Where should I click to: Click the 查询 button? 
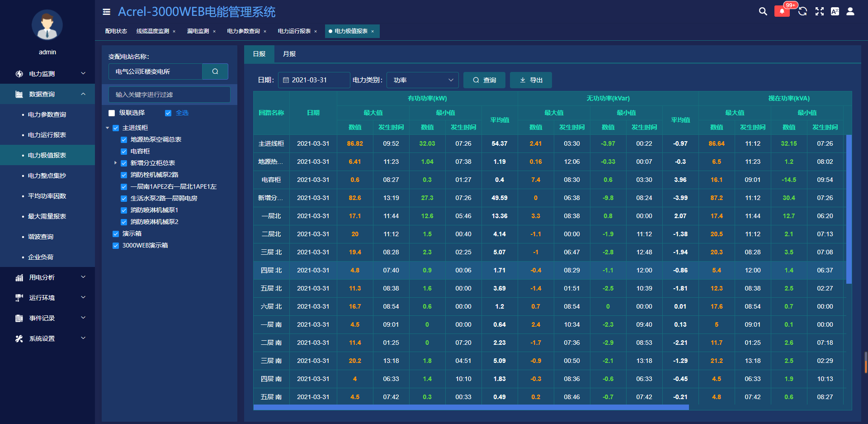(x=484, y=80)
